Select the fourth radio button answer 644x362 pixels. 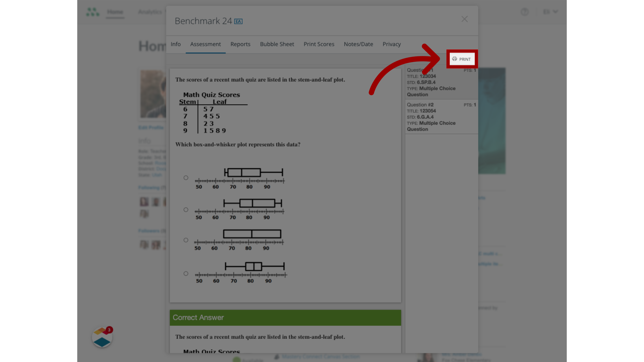pyautogui.click(x=185, y=273)
